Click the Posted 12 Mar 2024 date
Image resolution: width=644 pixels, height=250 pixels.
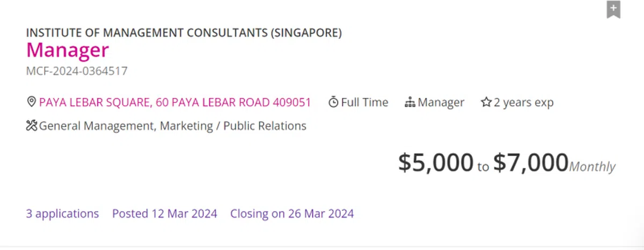[165, 214]
